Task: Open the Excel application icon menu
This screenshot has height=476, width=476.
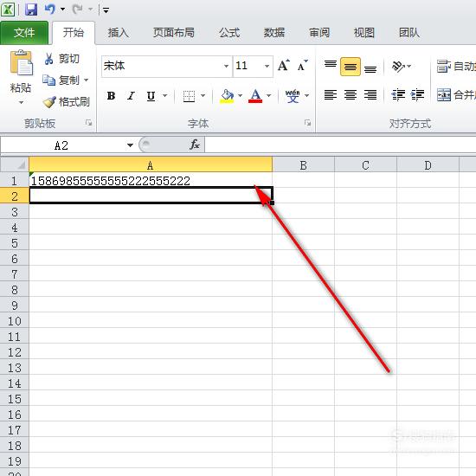Action: click(8, 10)
